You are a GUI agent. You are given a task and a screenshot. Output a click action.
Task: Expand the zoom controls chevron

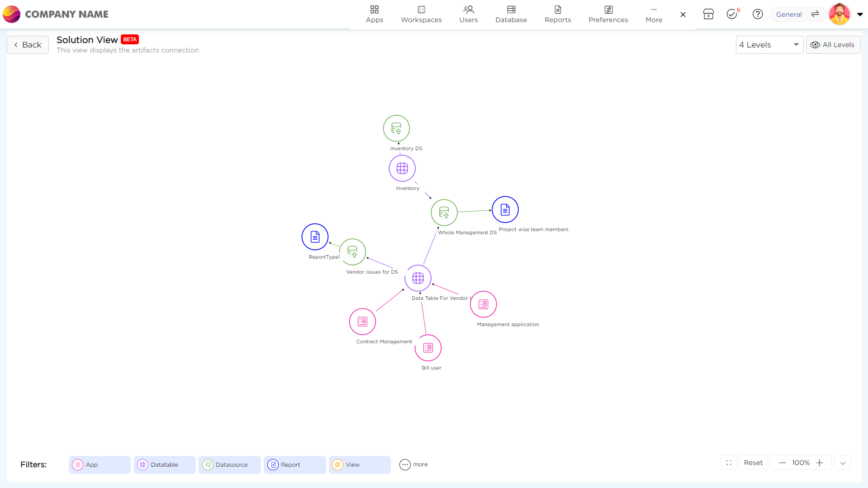click(843, 463)
